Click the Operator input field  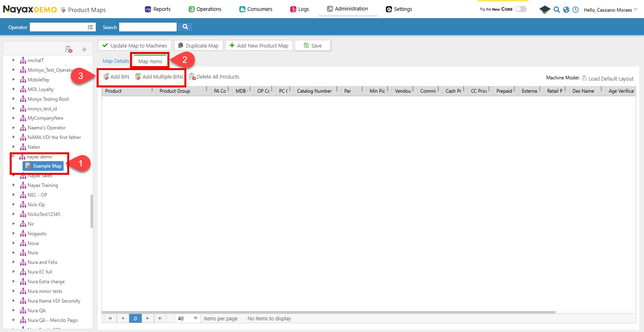pyautogui.click(x=58, y=27)
